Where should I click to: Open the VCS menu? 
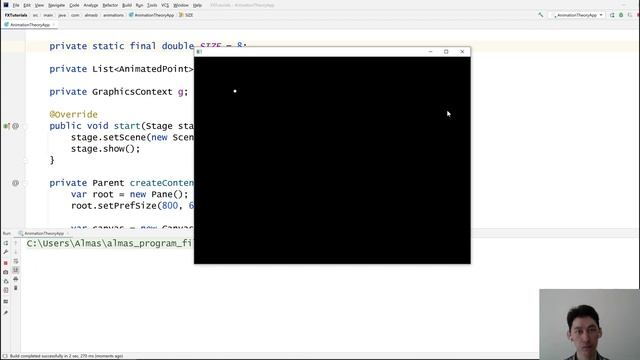[165, 5]
